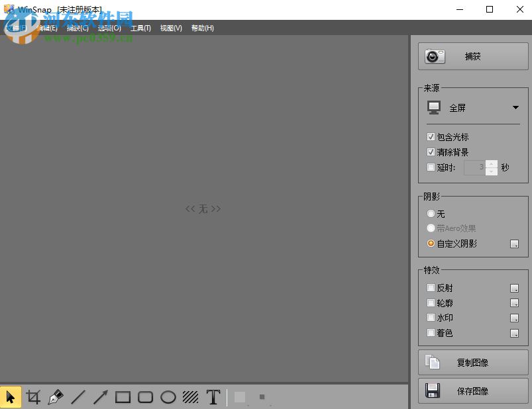Select the Ellipse shape tool
Screen dimensions: 532x409
coord(168,397)
